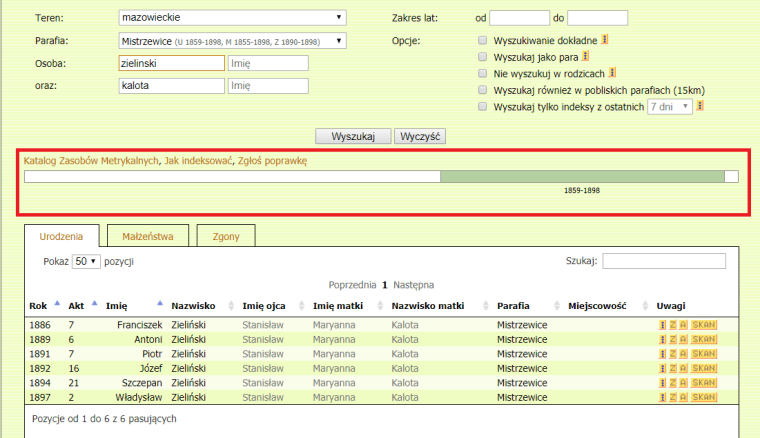The width and height of the screenshot is (760, 438).
Task: Tick Nie wyszukuj w rodzicach checkbox
Action: [482, 73]
